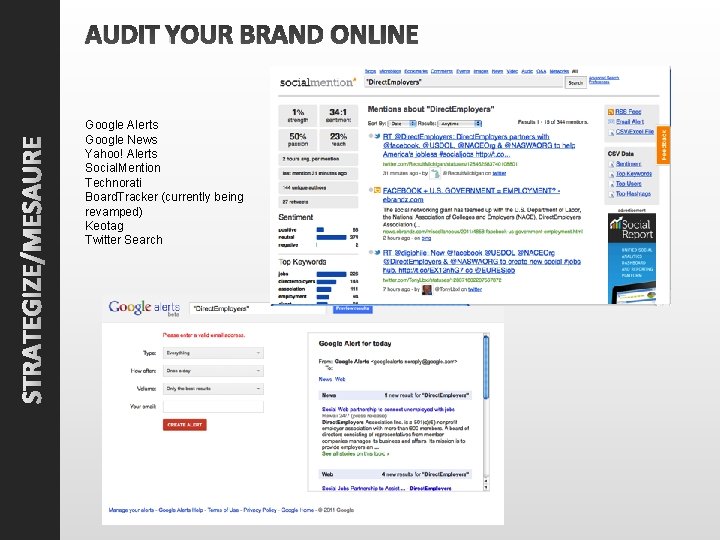Click the Preview results button
720x540 pixels.
coord(353,309)
